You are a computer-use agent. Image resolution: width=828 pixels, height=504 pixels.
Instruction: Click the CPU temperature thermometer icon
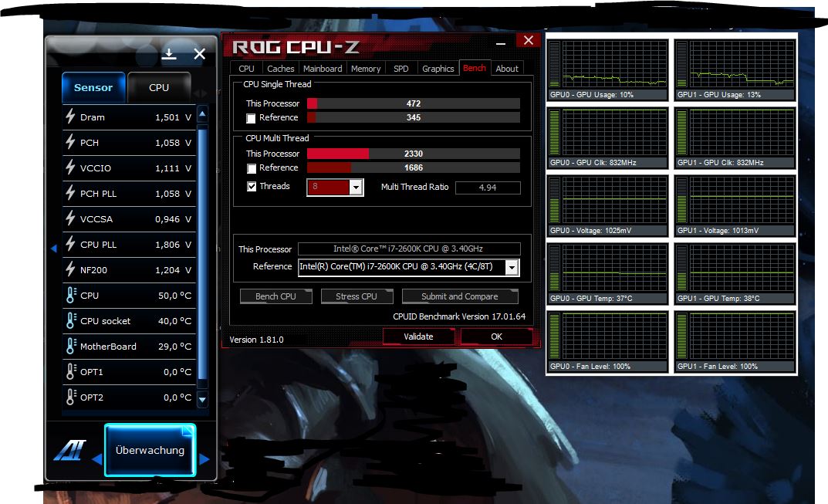71,294
